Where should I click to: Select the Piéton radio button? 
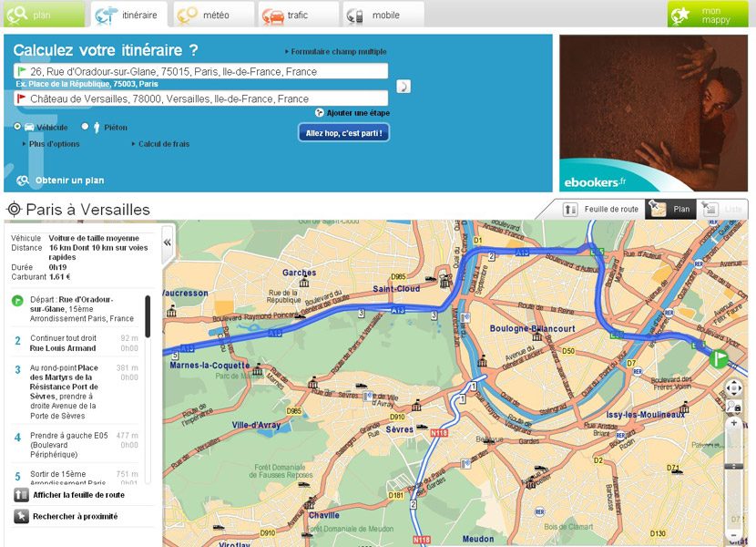point(84,127)
